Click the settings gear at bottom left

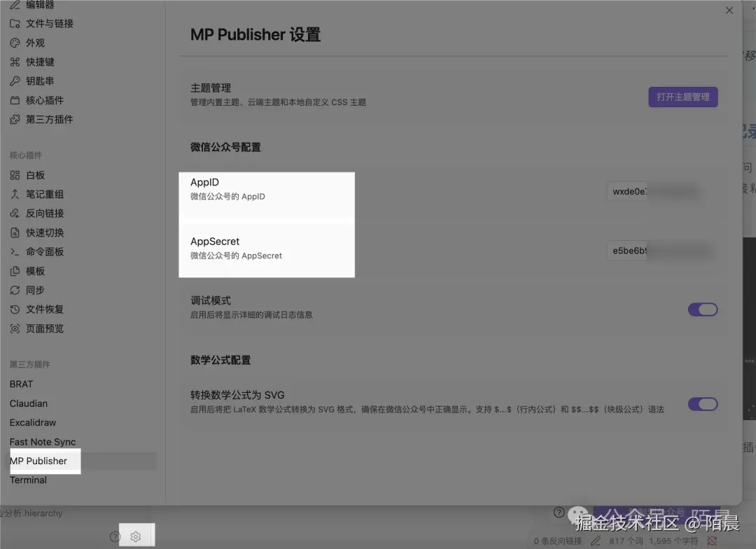(x=136, y=535)
